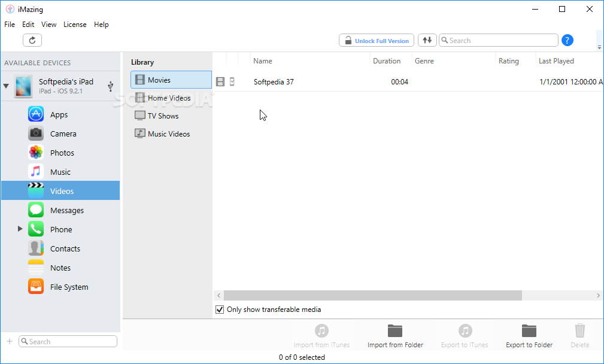Screen dimensions: 604x364
Task: Sort by the Last Played column header
Action: 556,61
